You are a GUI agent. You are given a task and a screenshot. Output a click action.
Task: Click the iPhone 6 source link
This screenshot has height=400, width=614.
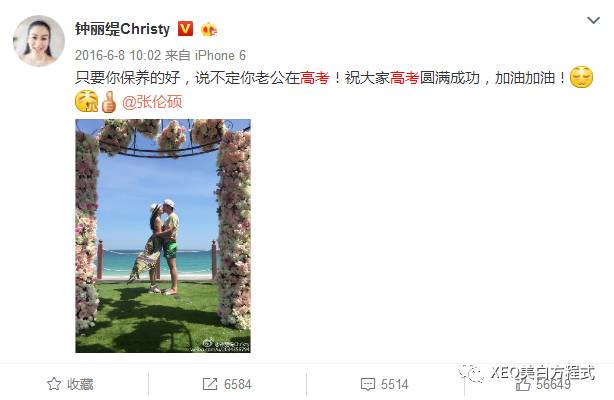click(x=220, y=55)
